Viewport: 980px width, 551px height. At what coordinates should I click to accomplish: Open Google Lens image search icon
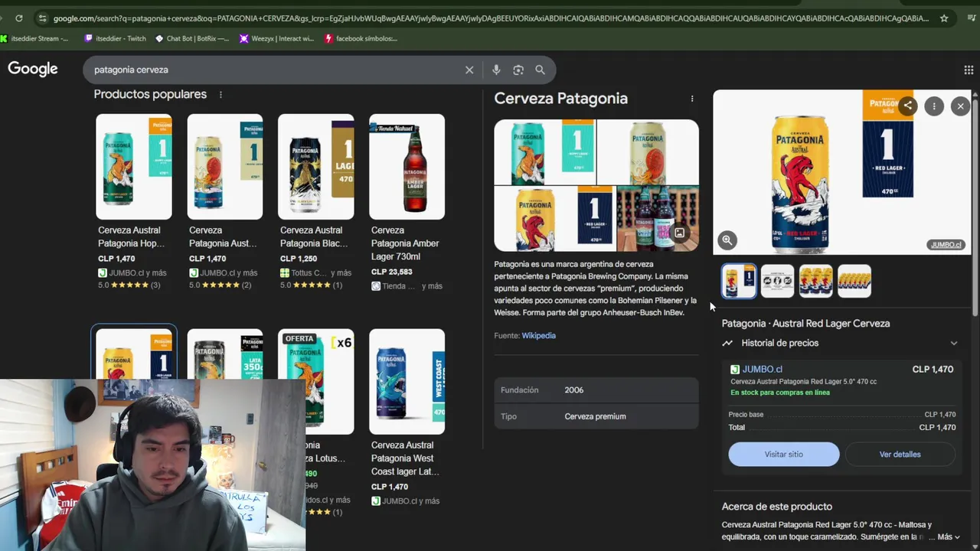click(518, 70)
